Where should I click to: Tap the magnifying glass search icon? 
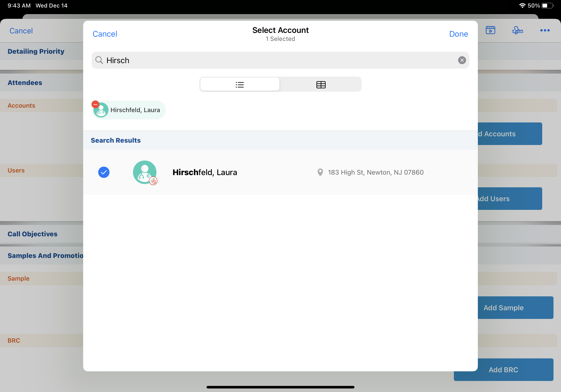click(x=99, y=60)
